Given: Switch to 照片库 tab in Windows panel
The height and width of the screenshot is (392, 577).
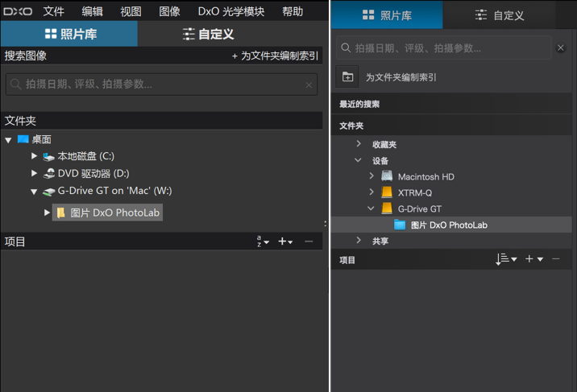Looking at the screenshot, I should (x=69, y=34).
